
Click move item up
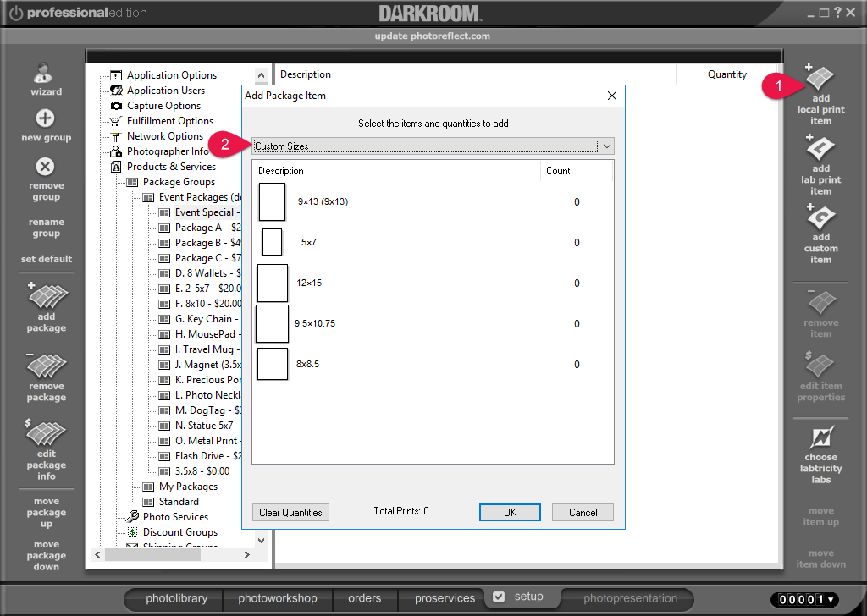click(820, 516)
